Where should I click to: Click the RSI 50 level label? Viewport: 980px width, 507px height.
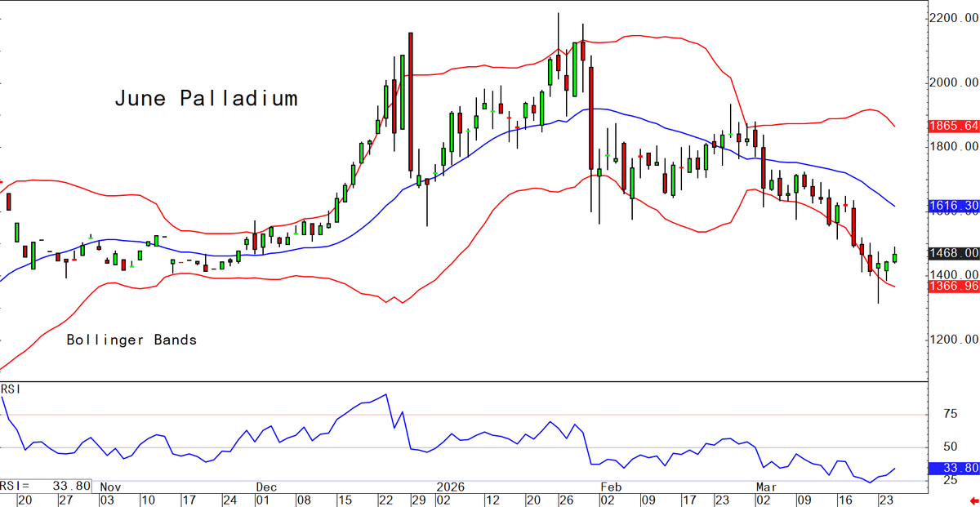(950, 447)
